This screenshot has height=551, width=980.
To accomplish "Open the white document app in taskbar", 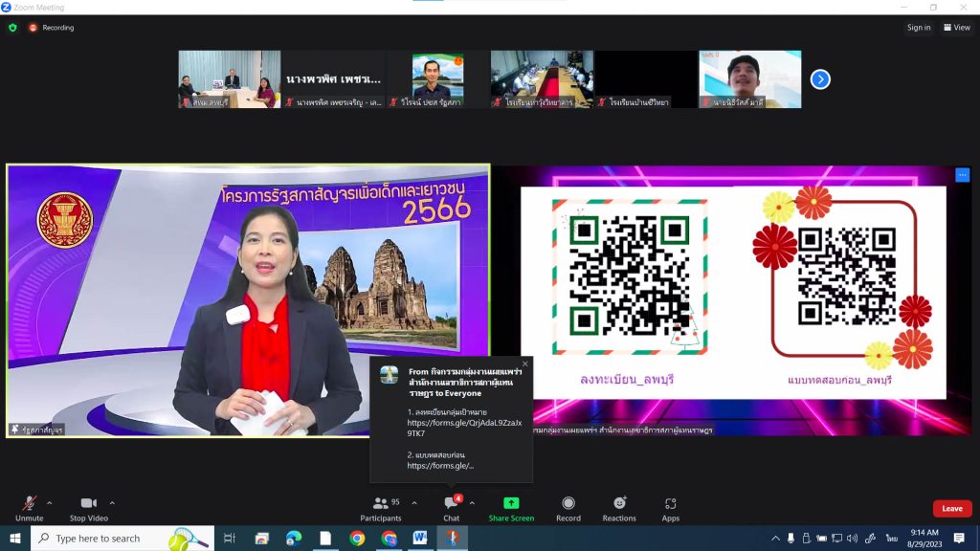I will (x=325, y=539).
